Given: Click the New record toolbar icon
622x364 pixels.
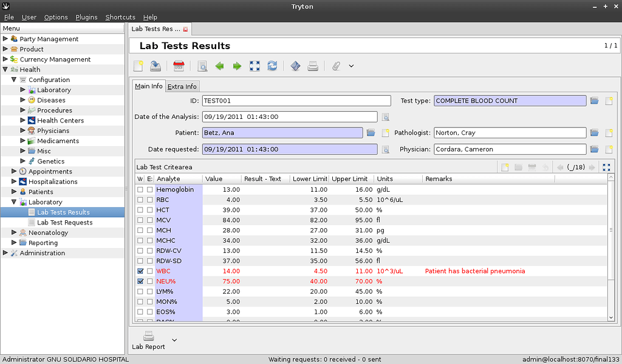Looking at the screenshot, I should tap(139, 66).
